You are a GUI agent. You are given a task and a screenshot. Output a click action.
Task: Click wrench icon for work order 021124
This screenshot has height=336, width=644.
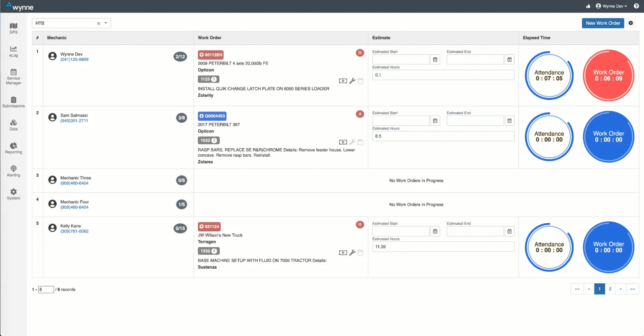point(352,253)
